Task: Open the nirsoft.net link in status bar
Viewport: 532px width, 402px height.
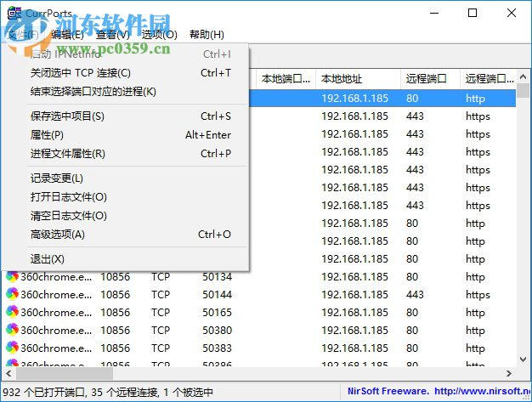Action: pyautogui.click(x=483, y=391)
